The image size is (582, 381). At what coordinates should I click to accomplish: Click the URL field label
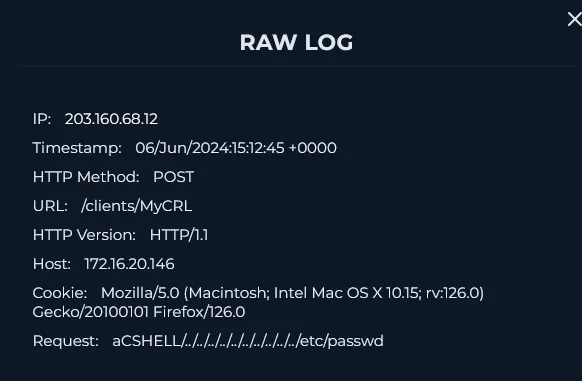pos(50,206)
